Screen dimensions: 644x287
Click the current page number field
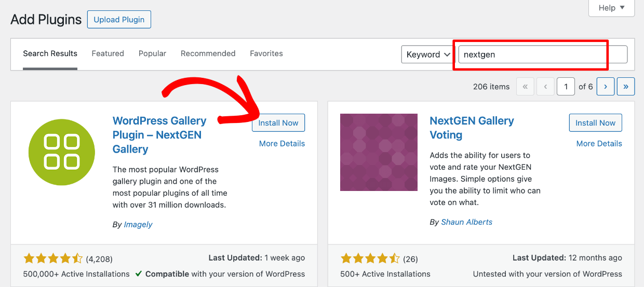tap(566, 87)
